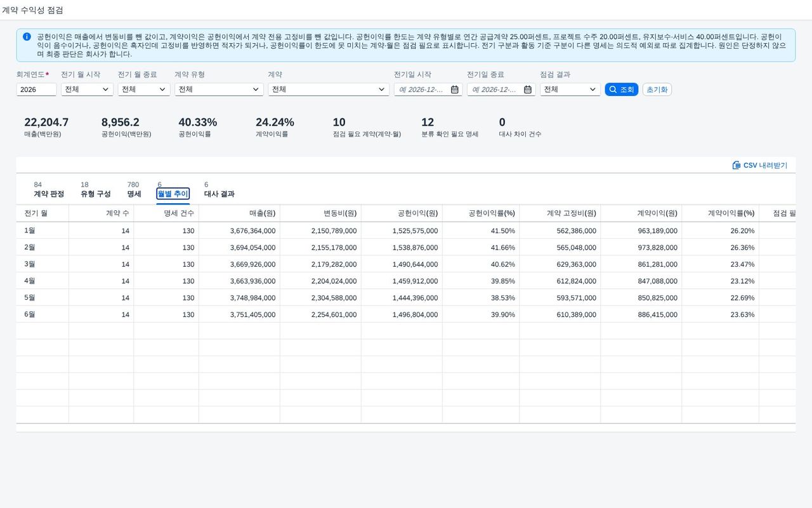The width and height of the screenshot is (812, 508).
Task: Open the calendar picker for 전기일 시작
Action: click(x=455, y=90)
